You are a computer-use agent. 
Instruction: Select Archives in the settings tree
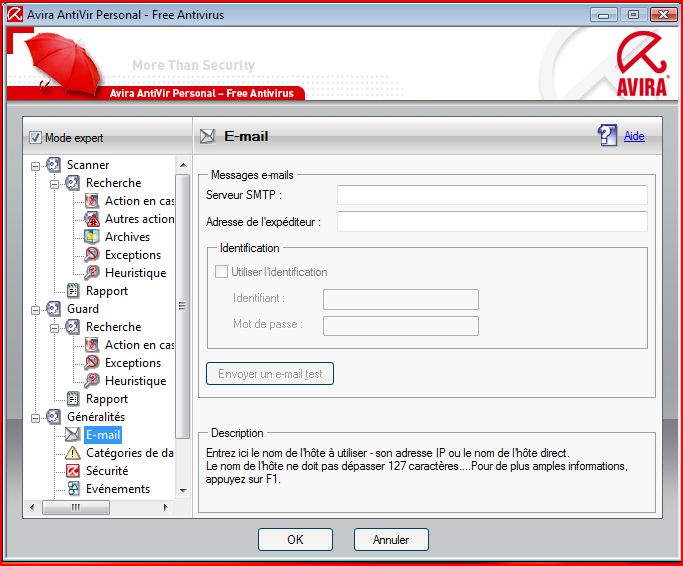coord(127,237)
